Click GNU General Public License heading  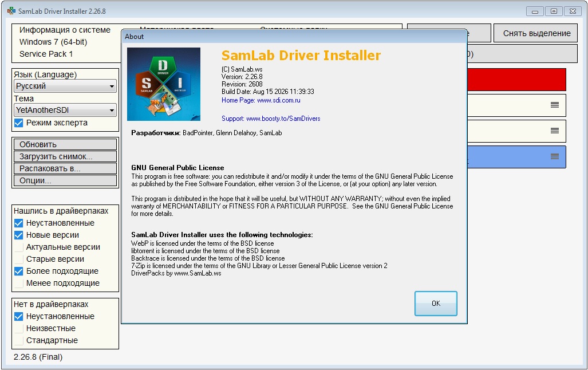click(177, 168)
